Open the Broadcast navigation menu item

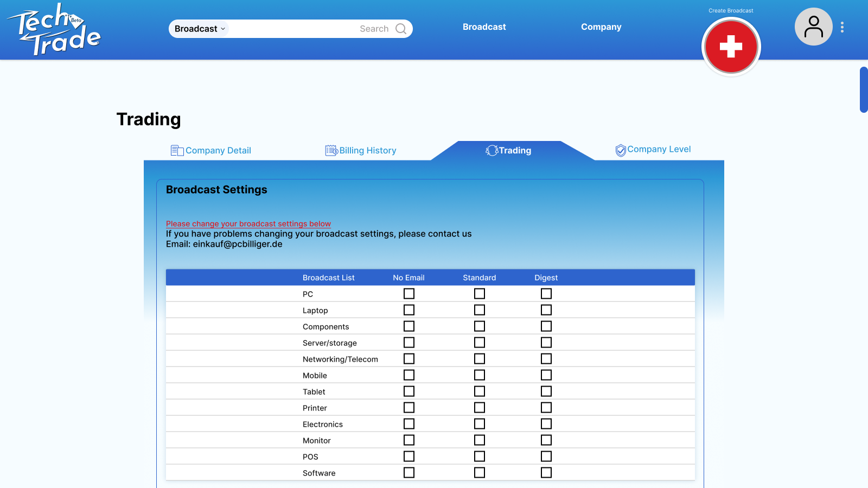point(484,27)
